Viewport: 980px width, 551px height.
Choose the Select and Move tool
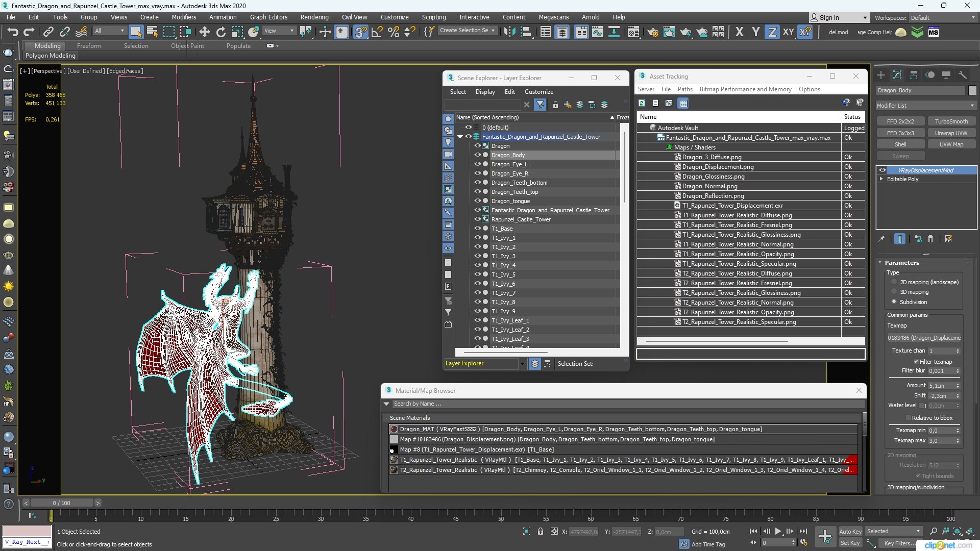coord(204,32)
